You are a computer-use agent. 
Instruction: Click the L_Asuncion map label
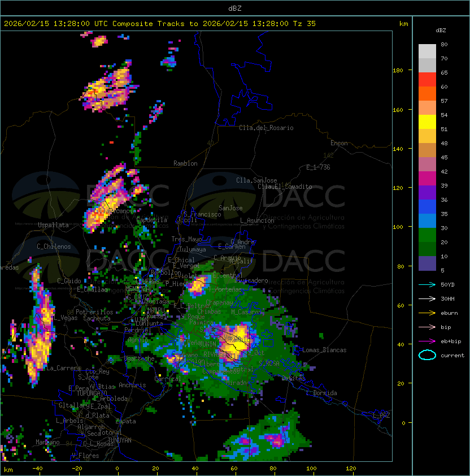click(257, 220)
